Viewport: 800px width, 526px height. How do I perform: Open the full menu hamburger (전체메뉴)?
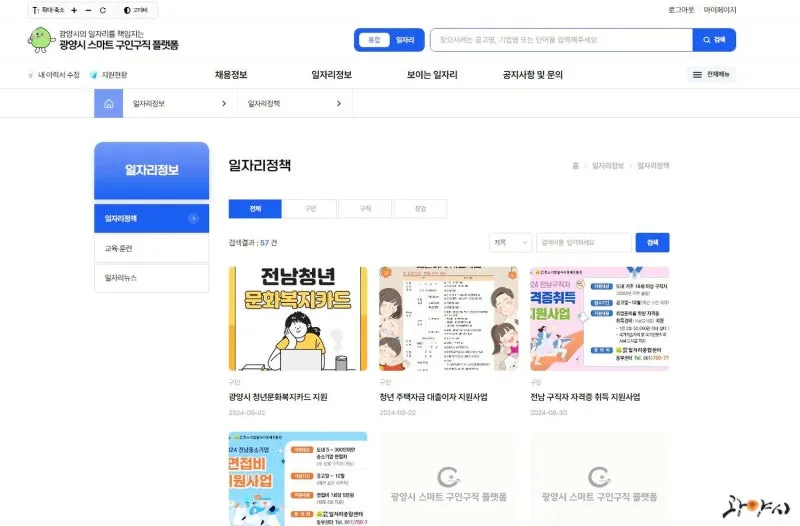point(711,74)
